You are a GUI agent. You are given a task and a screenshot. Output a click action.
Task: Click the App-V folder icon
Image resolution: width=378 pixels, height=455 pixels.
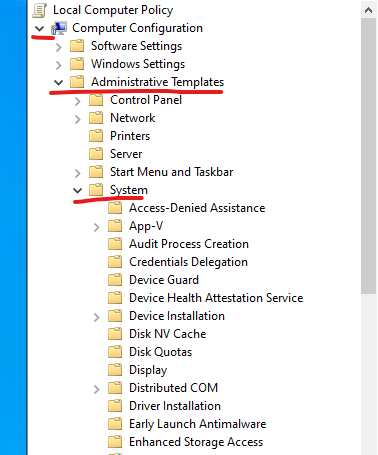coord(115,226)
